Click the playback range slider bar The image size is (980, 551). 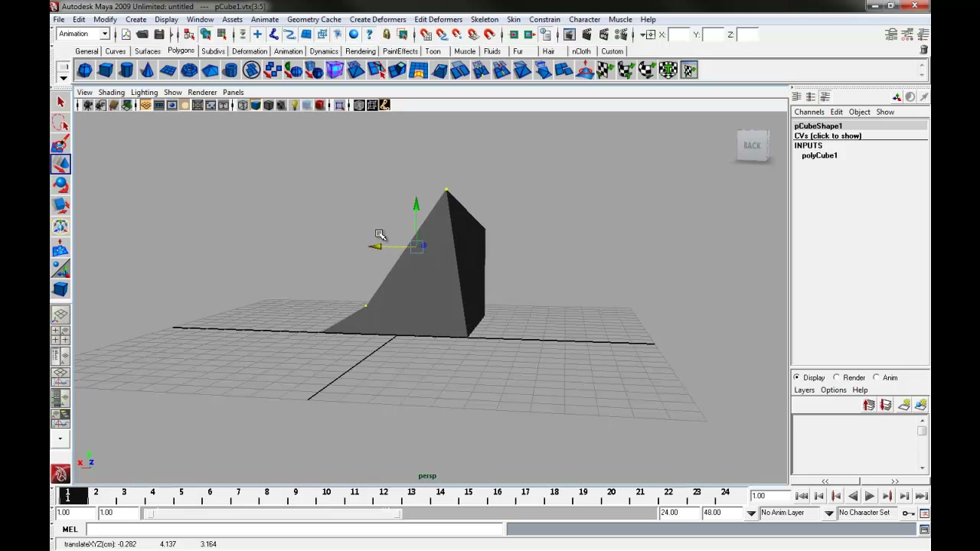(x=273, y=513)
